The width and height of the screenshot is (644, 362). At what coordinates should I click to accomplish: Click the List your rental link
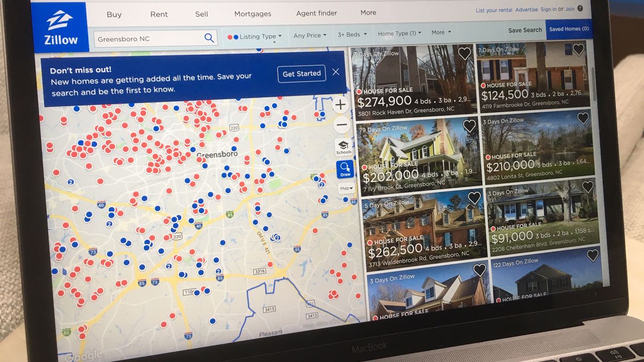[494, 10]
